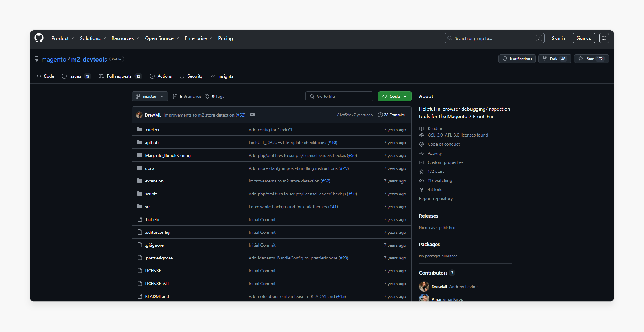
Task: Open the LICENSE_AFL file
Action: (x=157, y=283)
